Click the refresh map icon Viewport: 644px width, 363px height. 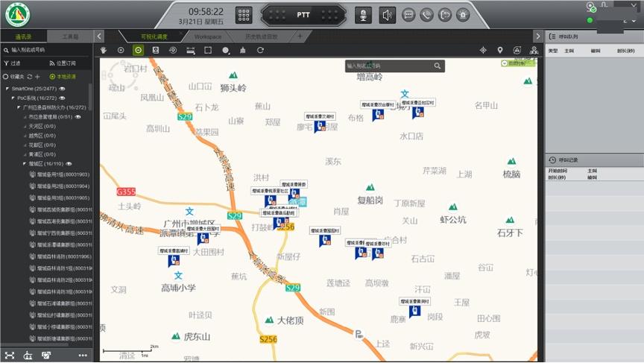click(260, 50)
